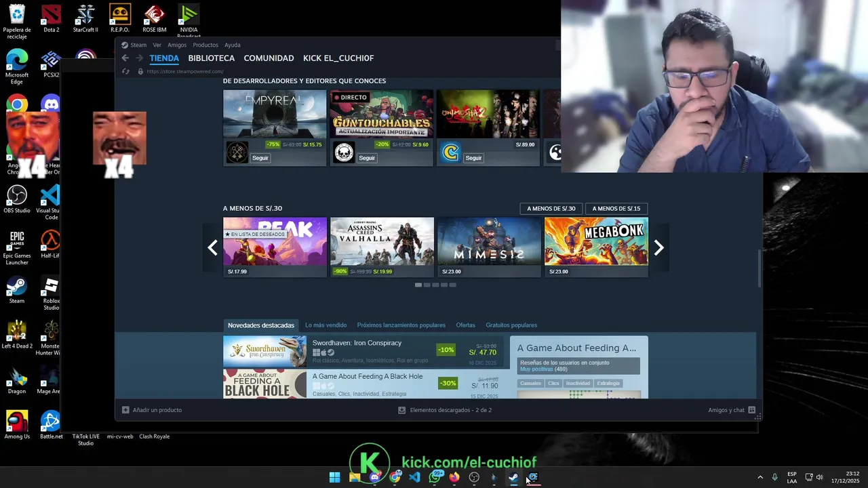Open File Explorer from the taskbar
The height and width of the screenshot is (488, 868).
(355, 477)
